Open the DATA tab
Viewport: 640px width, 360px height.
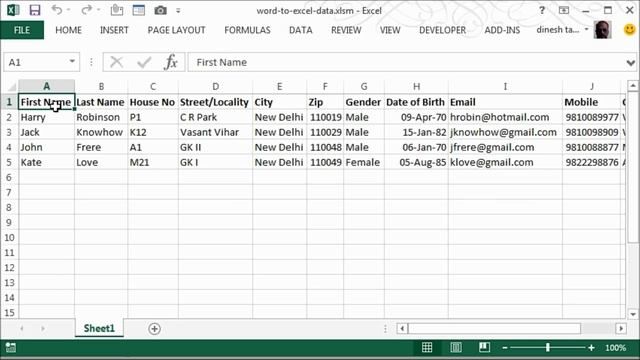tap(300, 30)
